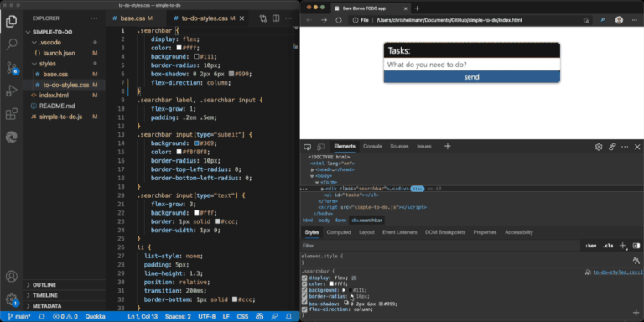Collapse the body node in DOM tree
Screen dimensions: 644x322
[313, 176]
